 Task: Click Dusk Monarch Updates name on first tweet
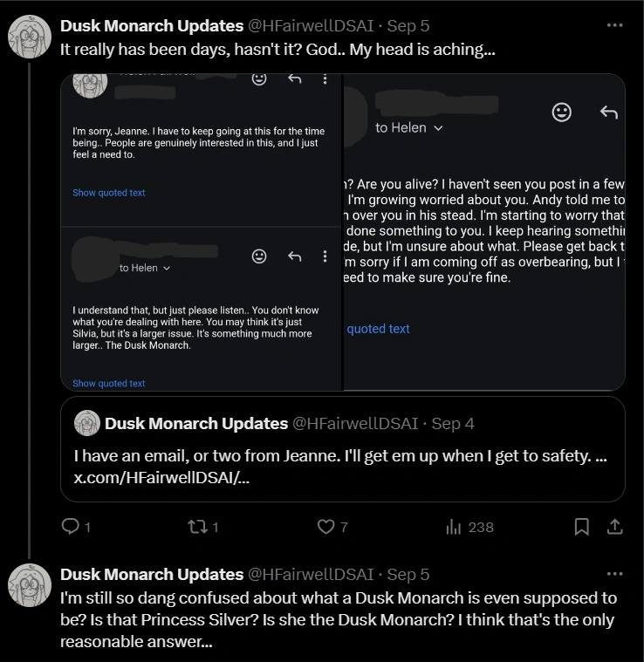point(151,26)
